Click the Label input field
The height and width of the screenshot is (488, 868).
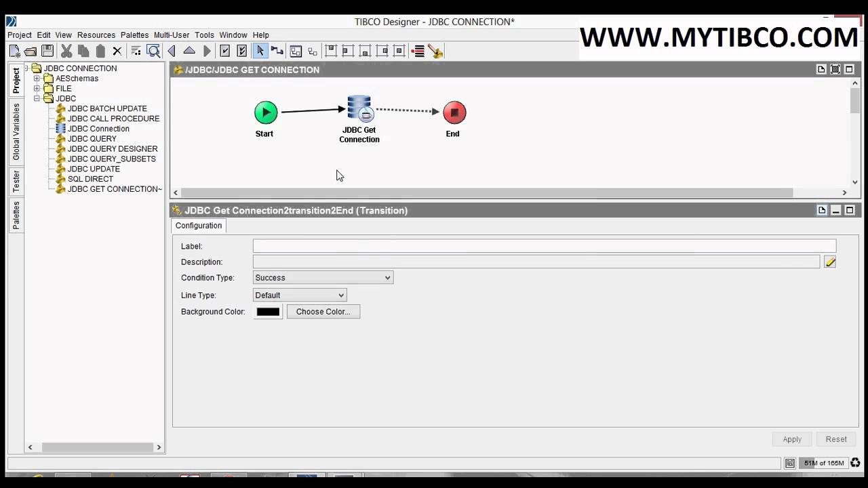point(545,246)
